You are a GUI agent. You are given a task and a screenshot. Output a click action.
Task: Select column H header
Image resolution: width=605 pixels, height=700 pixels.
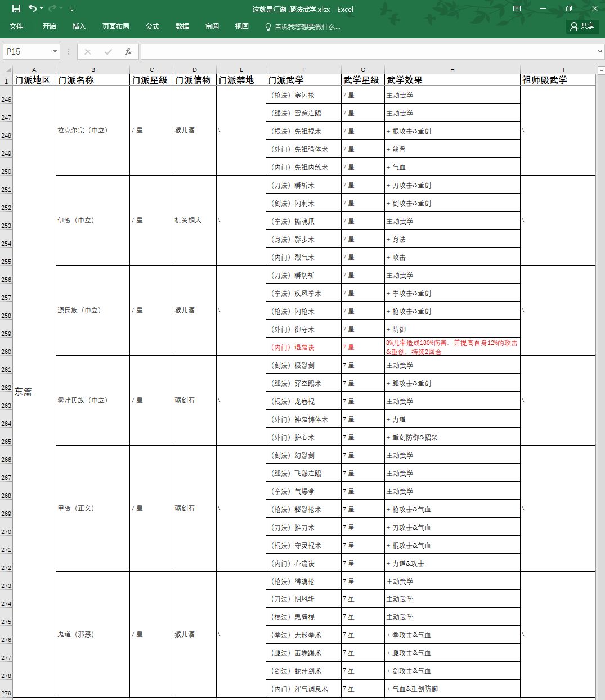click(452, 70)
